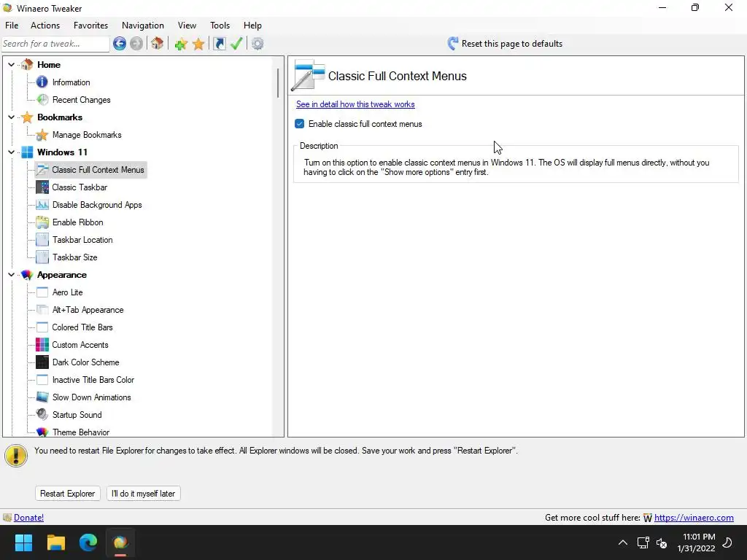
Task: Click the shortcut arrow toolbar icon
Action: click(219, 44)
